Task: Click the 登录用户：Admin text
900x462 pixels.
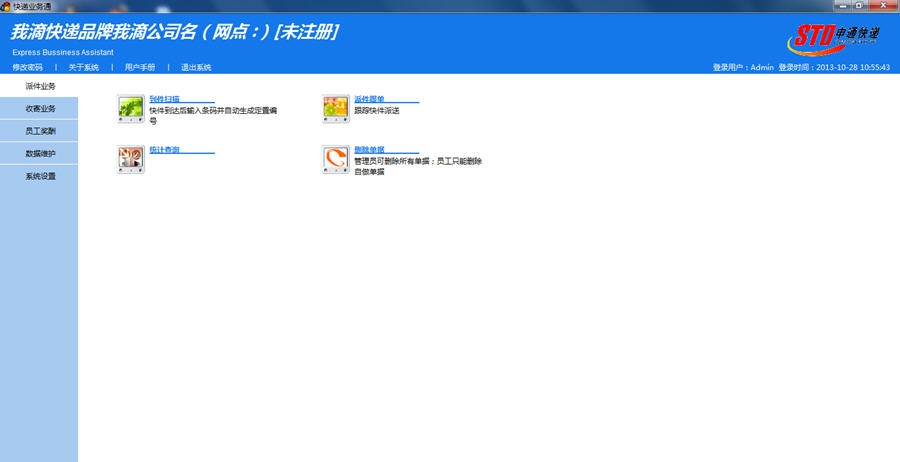Action: [743, 67]
